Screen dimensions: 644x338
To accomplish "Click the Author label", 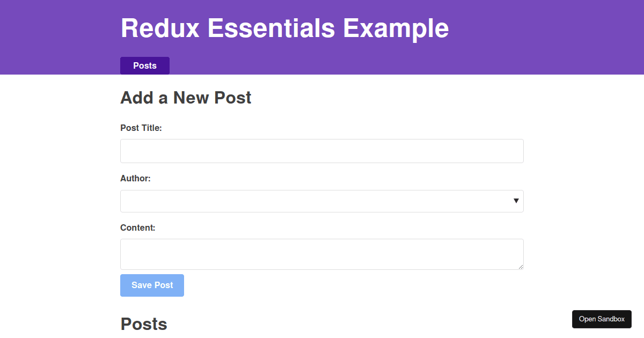I will 135,178.
